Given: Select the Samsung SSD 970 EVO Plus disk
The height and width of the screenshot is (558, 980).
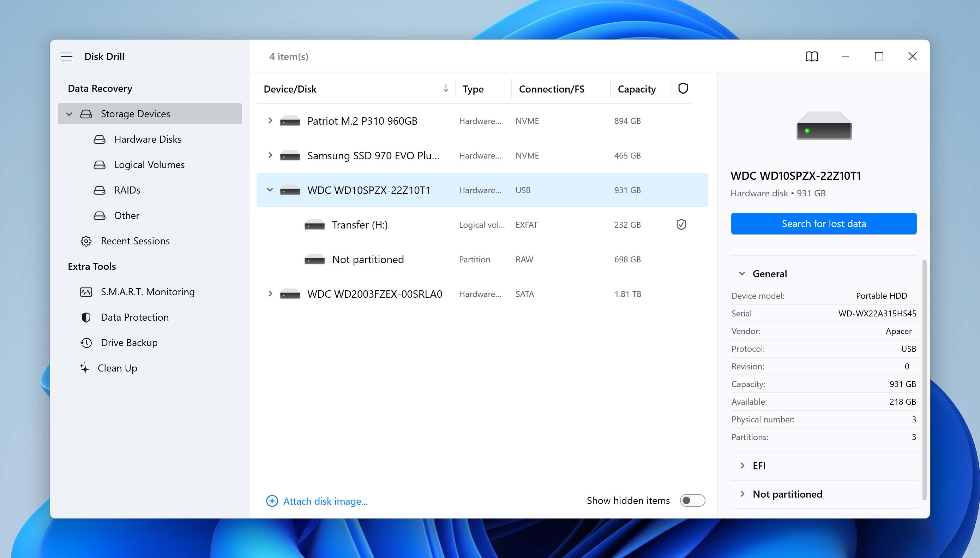Looking at the screenshot, I should tap(374, 155).
